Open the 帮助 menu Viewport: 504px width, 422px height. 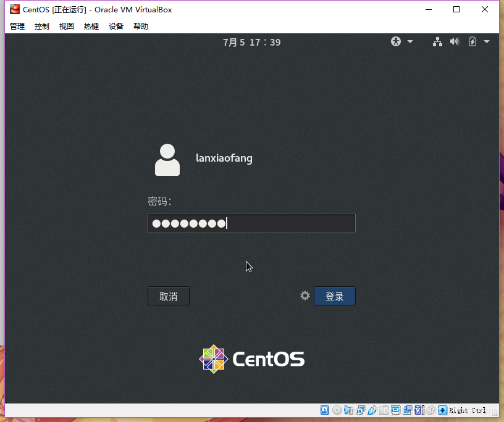point(141,27)
